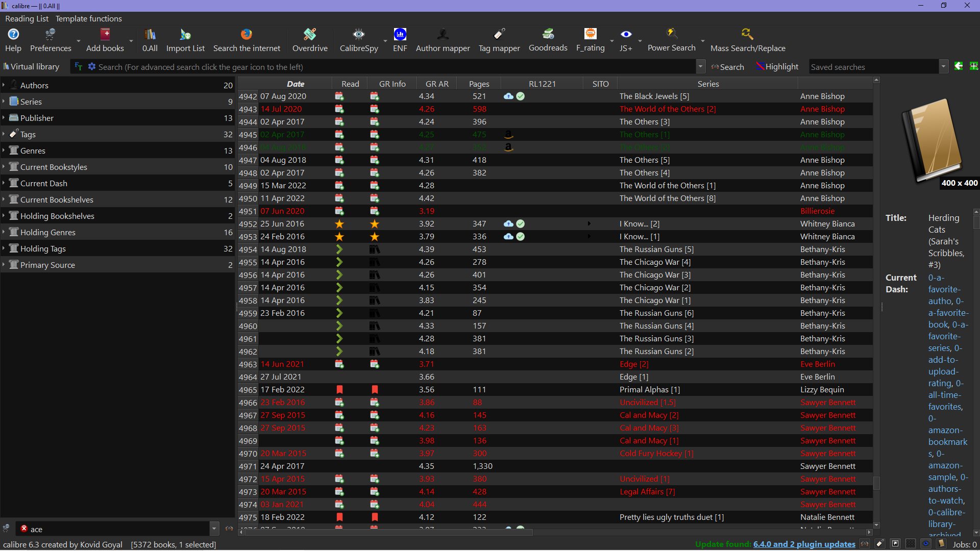Click the CalibreSpy eye icon
The image size is (980, 551).
point(359,34)
